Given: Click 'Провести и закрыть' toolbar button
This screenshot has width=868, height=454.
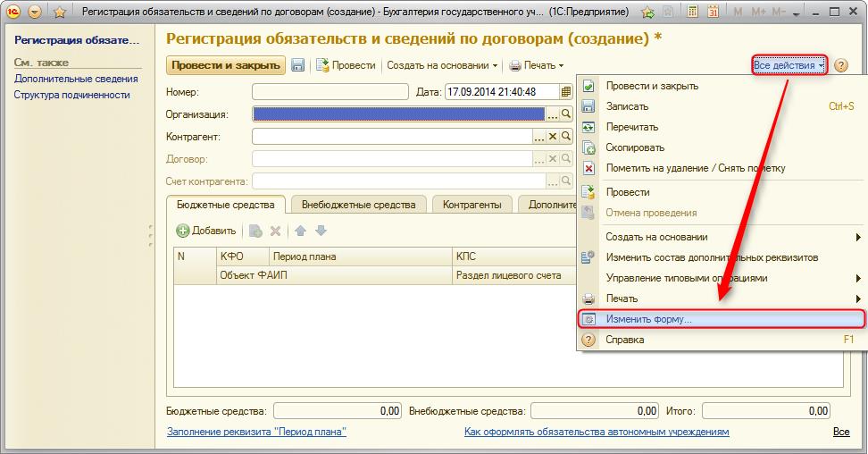Looking at the screenshot, I should (226, 65).
